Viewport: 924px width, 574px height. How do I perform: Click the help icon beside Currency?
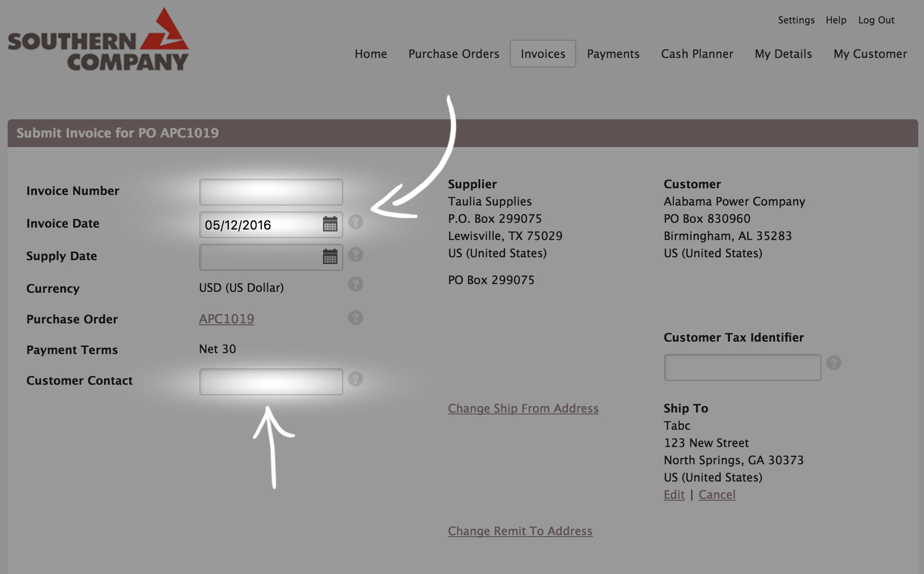356,284
